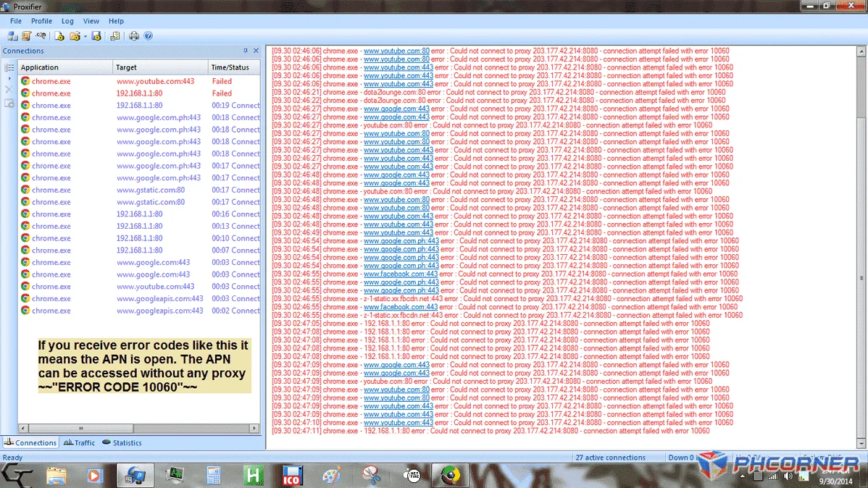Open Name Resolution (.com) toolbar icon

tap(41, 36)
